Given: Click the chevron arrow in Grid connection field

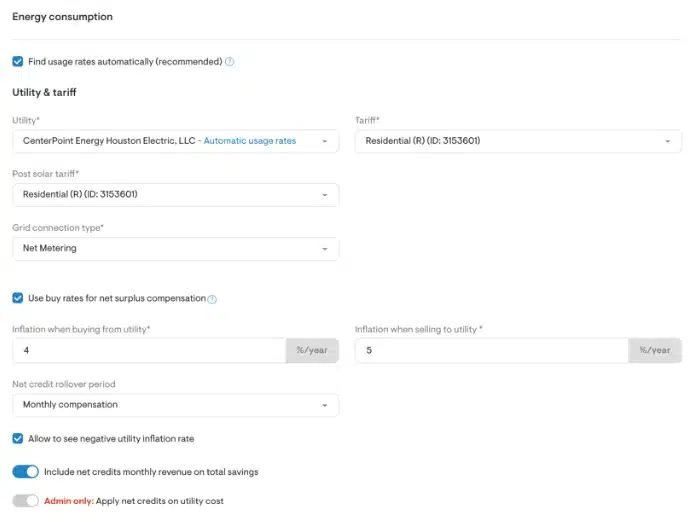Looking at the screenshot, I should coord(324,249).
